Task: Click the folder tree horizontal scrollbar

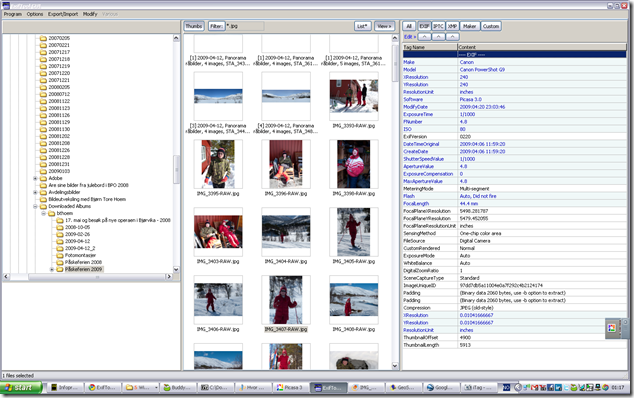Action: click(88, 277)
